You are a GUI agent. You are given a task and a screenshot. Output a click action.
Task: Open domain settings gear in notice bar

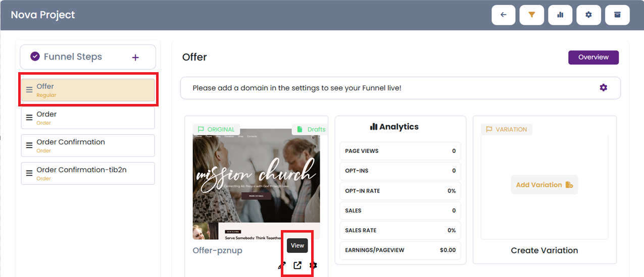[x=603, y=88]
